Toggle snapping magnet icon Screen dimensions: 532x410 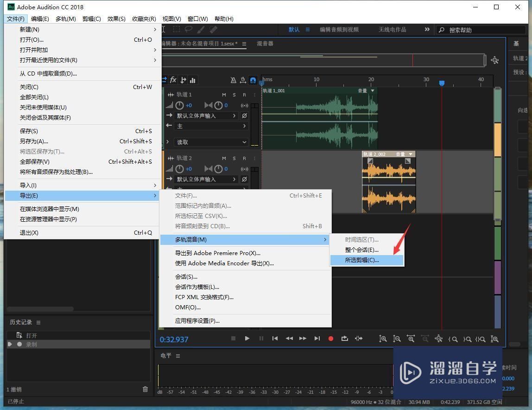[x=253, y=80]
